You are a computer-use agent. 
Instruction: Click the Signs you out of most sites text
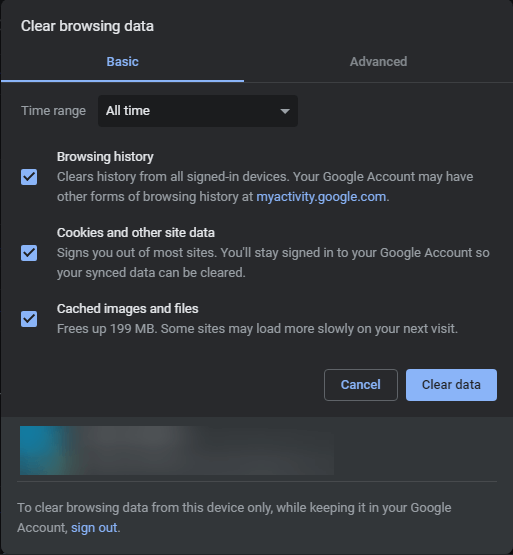[273, 263]
